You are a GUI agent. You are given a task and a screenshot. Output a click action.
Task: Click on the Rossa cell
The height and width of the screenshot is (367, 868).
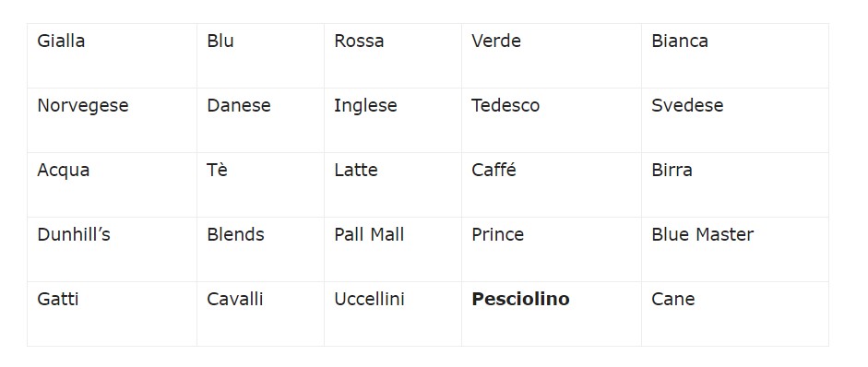pos(392,55)
